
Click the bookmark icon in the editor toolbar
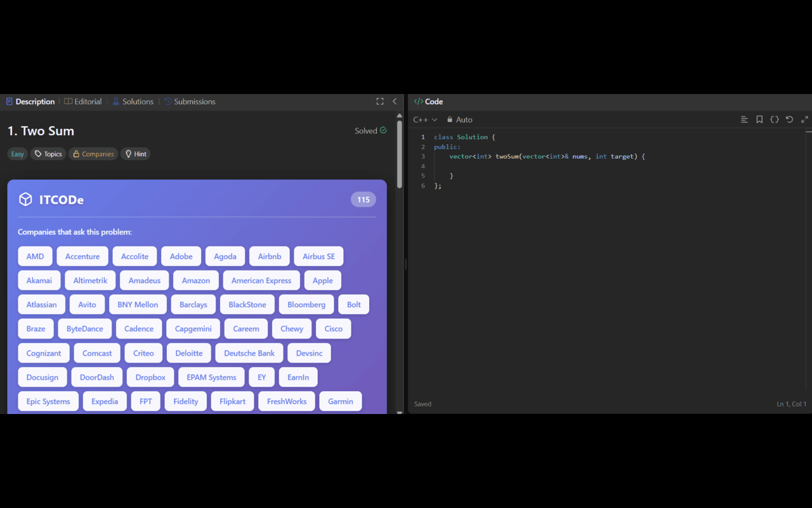point(759,119)
